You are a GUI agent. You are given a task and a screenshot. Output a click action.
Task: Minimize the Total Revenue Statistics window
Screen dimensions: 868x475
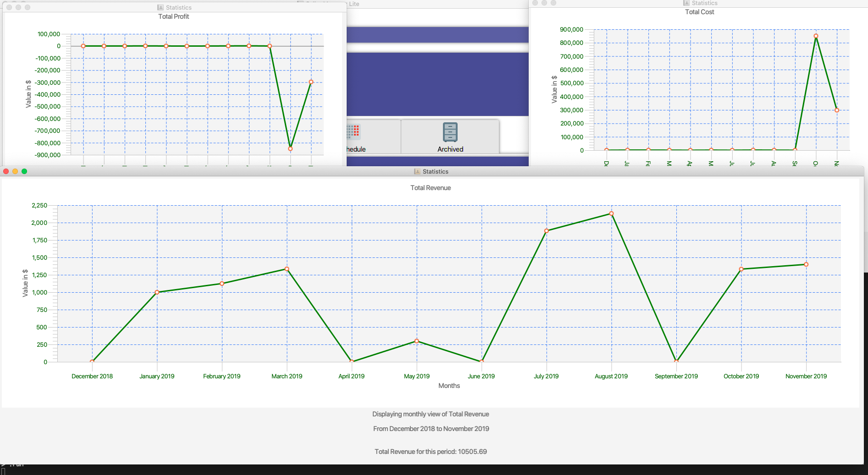(x=15, y=171)
